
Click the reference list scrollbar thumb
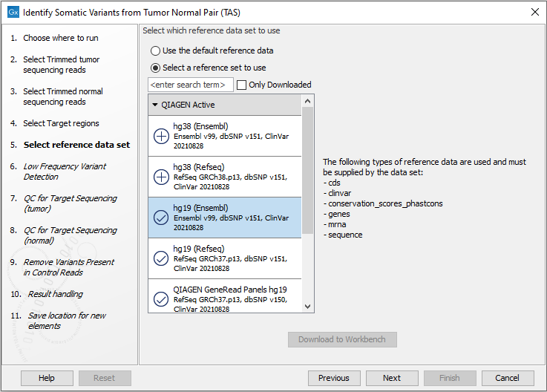[307, 170]
